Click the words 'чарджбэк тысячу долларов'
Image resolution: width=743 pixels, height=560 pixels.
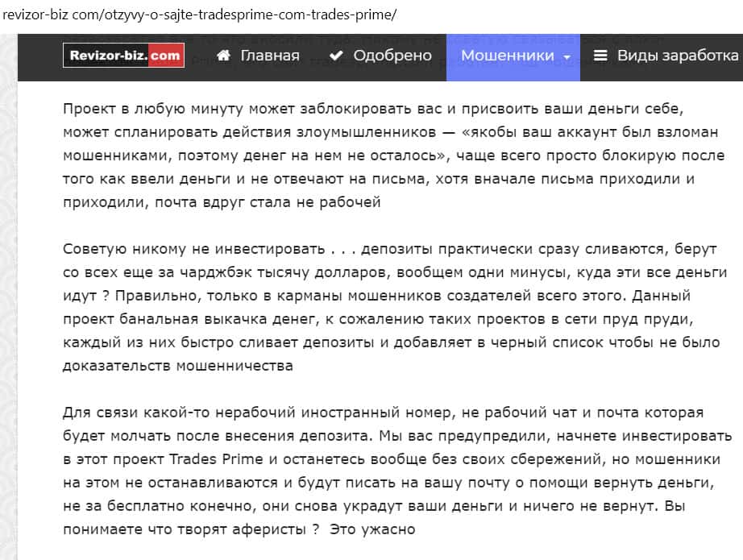pyautogui.click(x=285, y=272)
